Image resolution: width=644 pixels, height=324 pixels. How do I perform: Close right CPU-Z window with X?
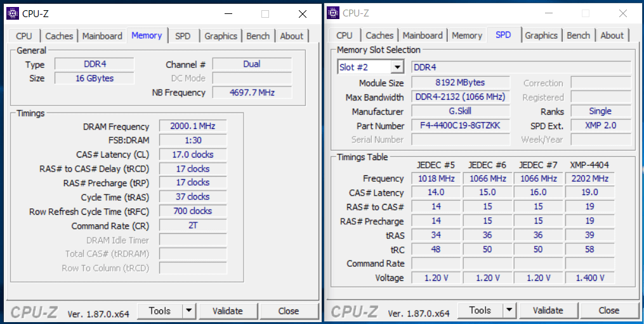(x=623, y=13)
